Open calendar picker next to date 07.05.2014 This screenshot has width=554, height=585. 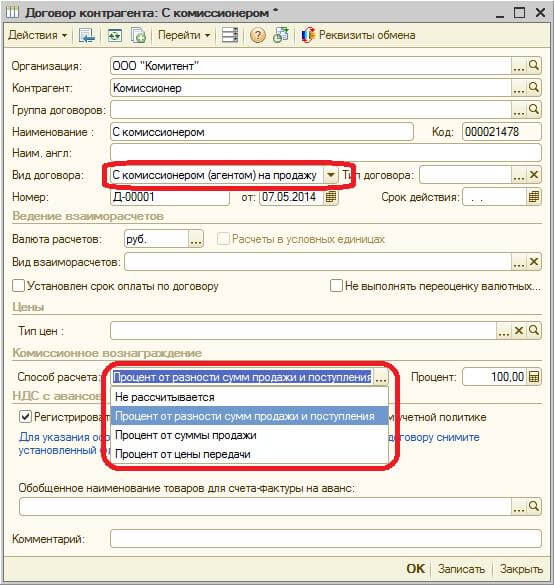point(331,197)
